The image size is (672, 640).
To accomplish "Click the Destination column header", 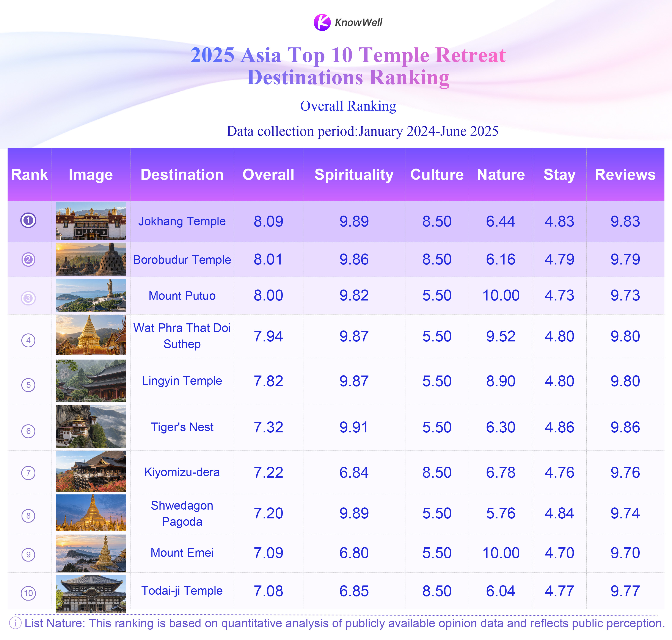I will click(x=182, y=175).
